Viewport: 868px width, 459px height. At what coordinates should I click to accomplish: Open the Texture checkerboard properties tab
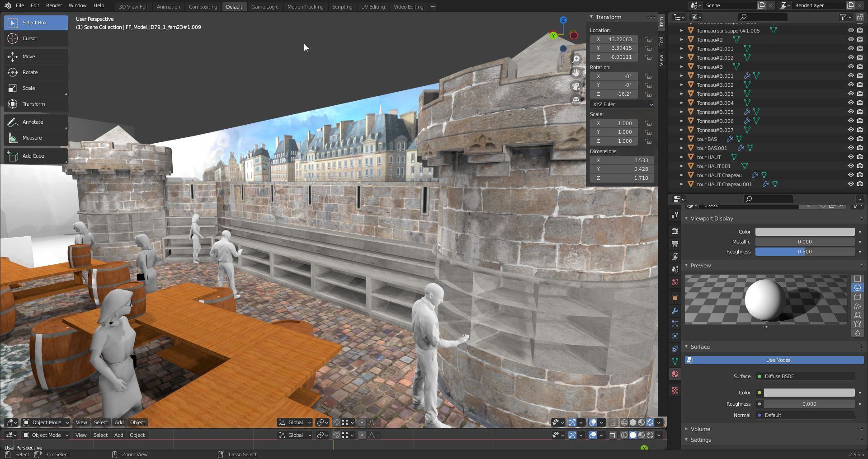[x=675, y=390]
